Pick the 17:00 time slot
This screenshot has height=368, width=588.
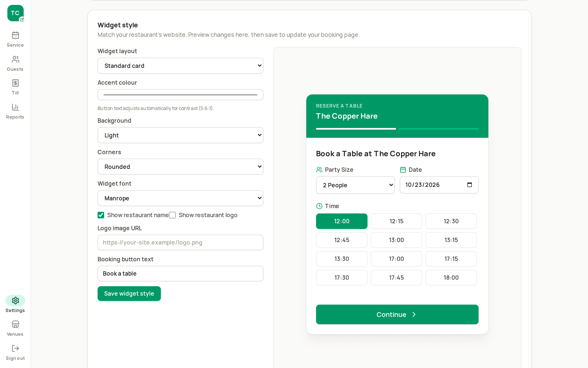396,259
